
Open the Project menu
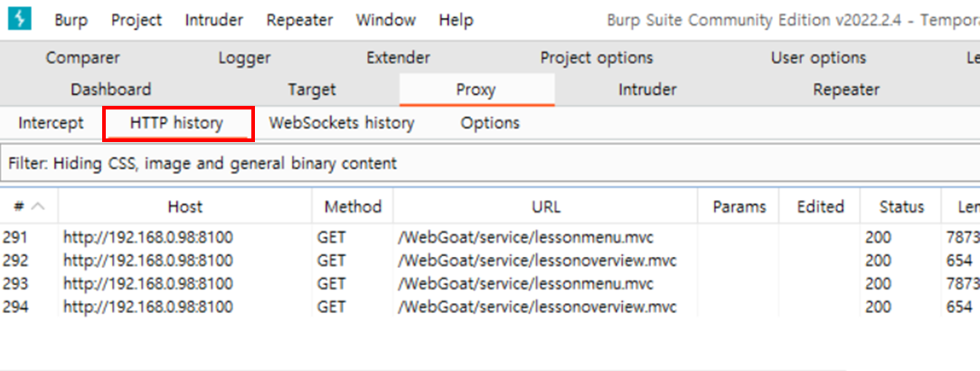[137, 20]
